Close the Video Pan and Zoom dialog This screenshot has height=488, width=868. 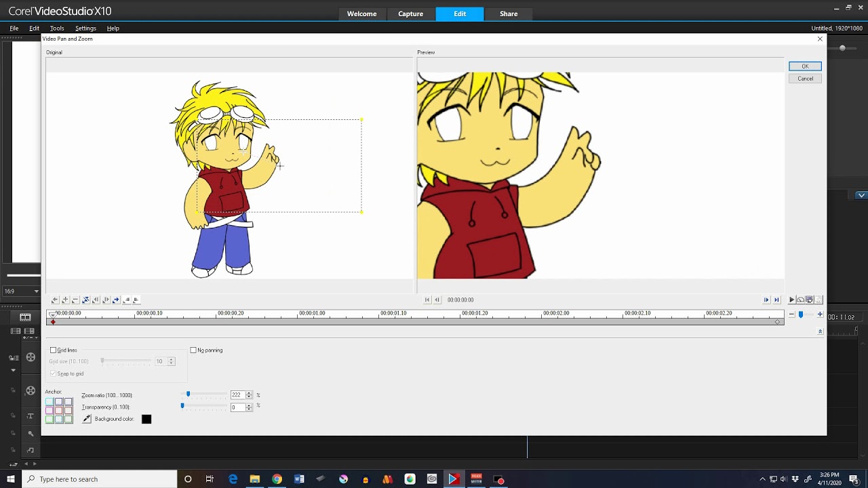pos(820,39)
